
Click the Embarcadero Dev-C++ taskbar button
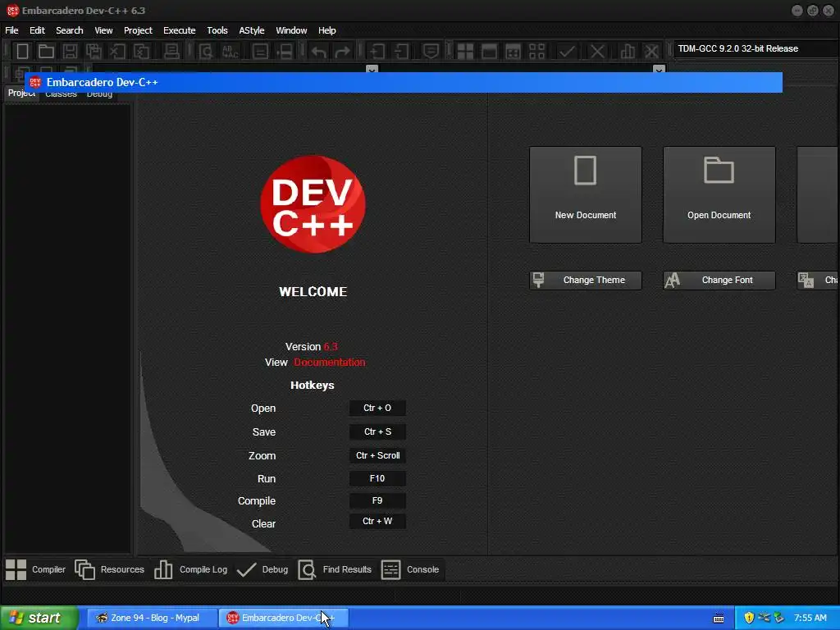[284, 619]
